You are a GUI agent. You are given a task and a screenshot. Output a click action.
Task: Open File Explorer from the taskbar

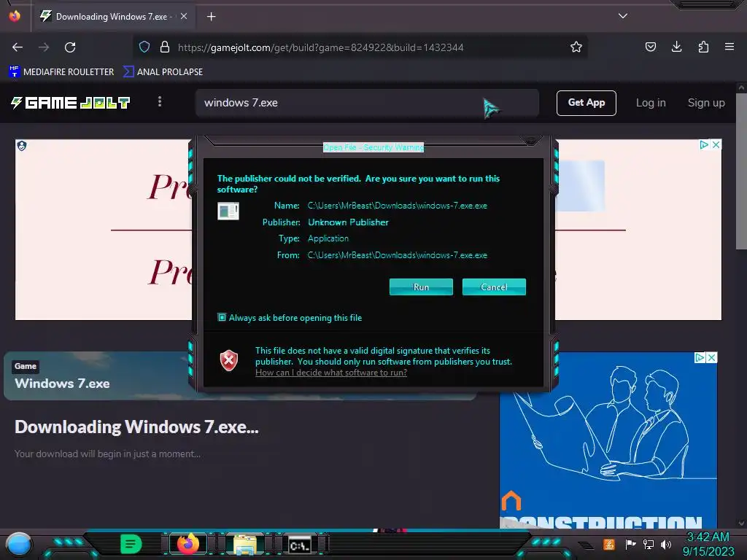pyautogui.click(x=245, y=544)
